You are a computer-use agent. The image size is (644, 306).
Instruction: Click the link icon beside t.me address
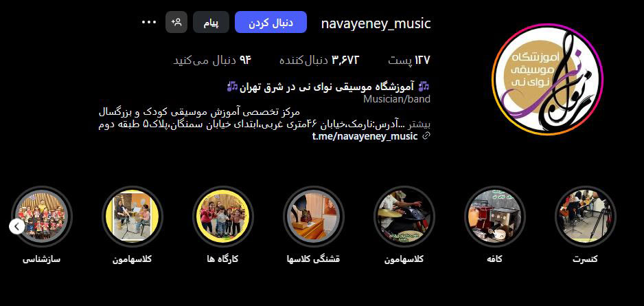[x=426, y=136]
